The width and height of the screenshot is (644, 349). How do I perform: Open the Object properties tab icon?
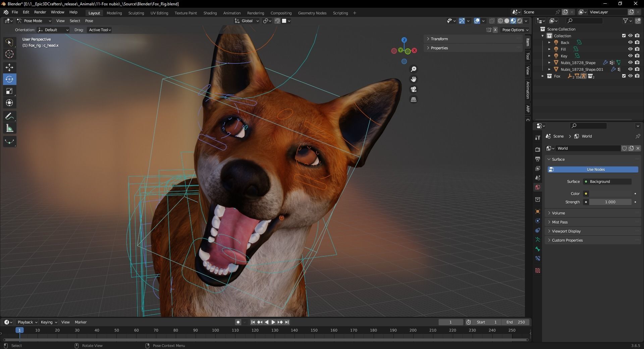tap(538, 211)
